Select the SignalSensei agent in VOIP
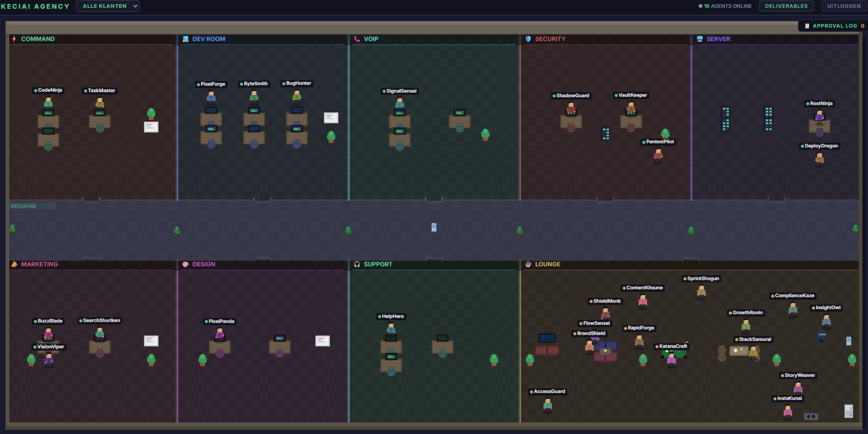Viewport: 868px width, 434px height. 399,103
